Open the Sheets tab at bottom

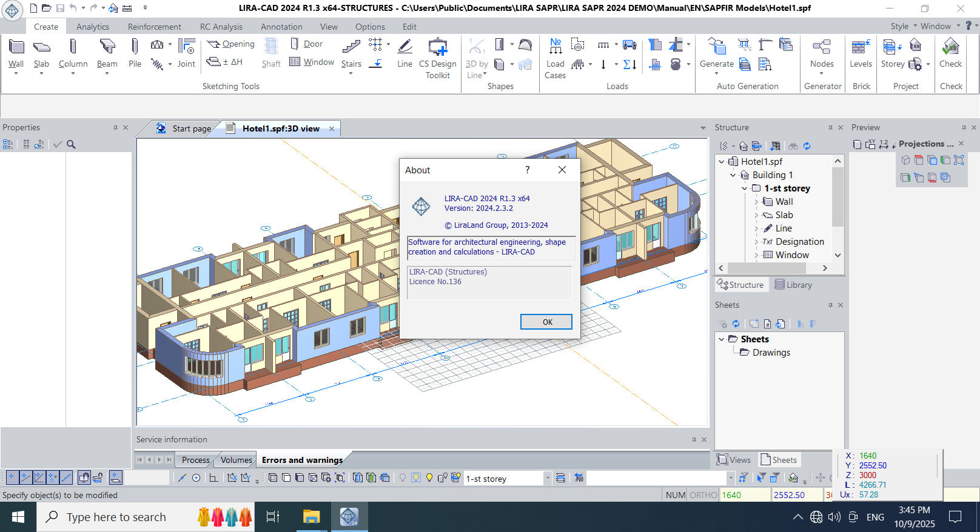[x=779, y=460]
